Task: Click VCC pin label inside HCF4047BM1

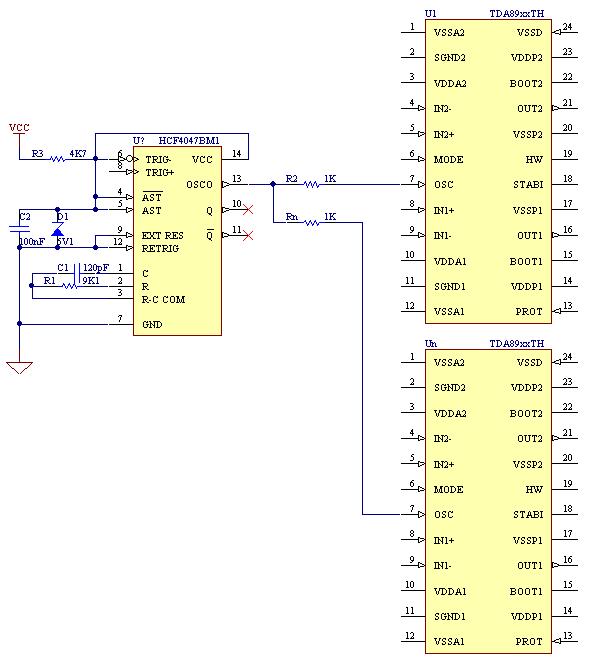Action: (202, 160)
